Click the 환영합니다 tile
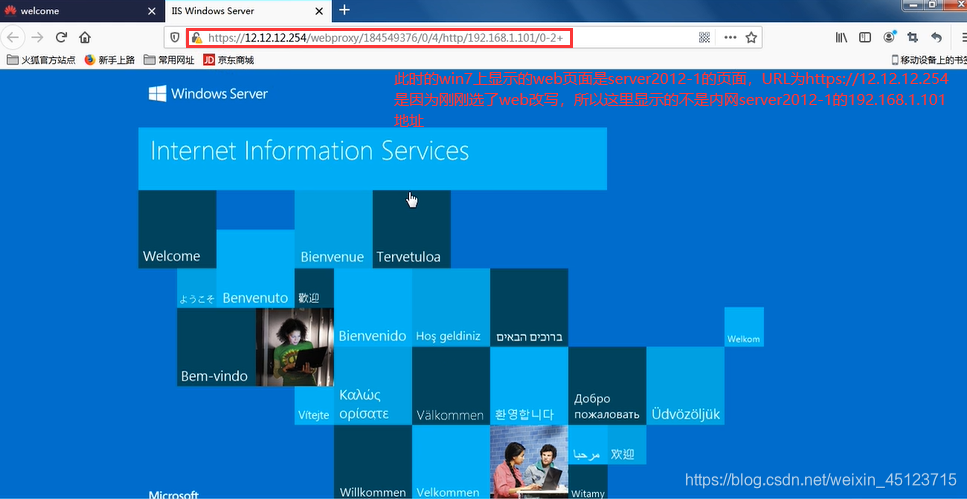 click(x=529, y=386)
